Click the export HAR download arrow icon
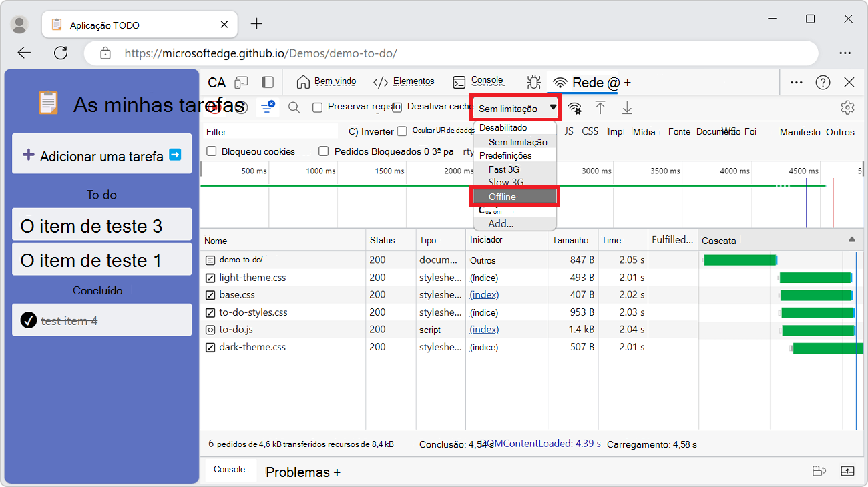The image size is (868, 487). (627, 108)
